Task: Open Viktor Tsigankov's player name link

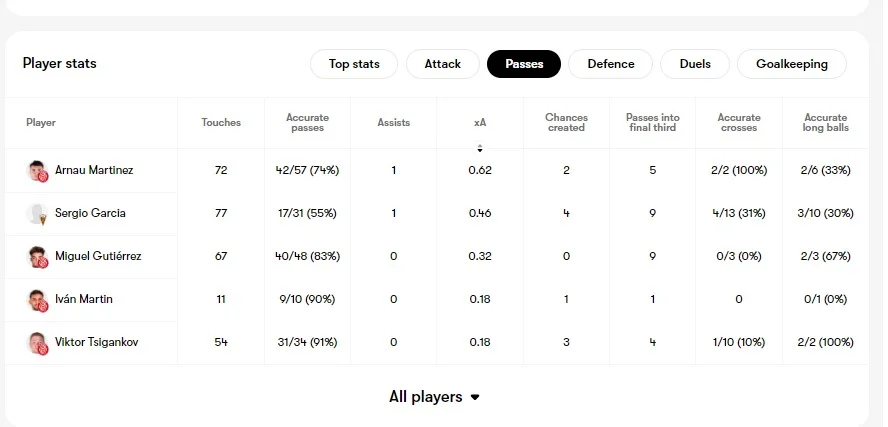Action: [x=97, y=343]
